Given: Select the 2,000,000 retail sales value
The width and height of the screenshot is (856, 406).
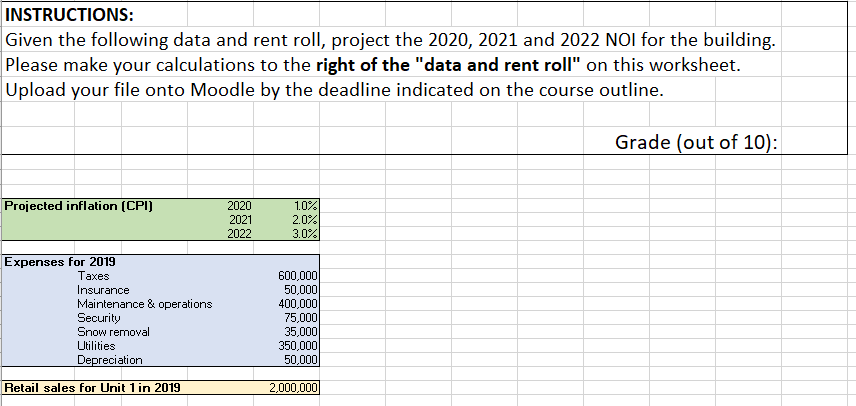Looking at the screenshot, I should (x=294, y=388).
